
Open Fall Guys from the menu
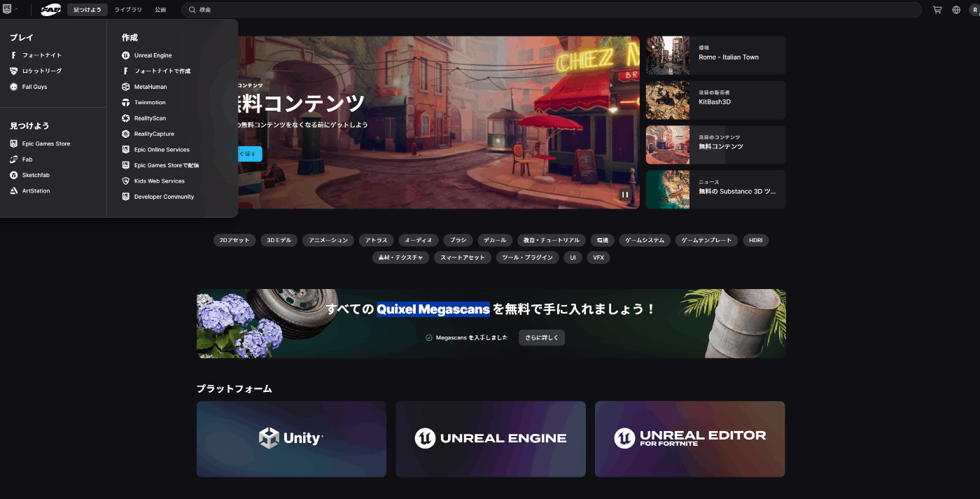[x=29, y=87]
